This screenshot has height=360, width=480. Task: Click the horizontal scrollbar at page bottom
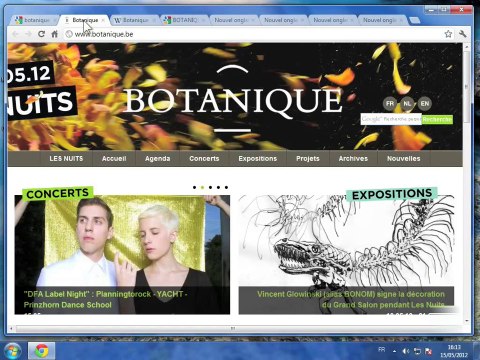233,328
